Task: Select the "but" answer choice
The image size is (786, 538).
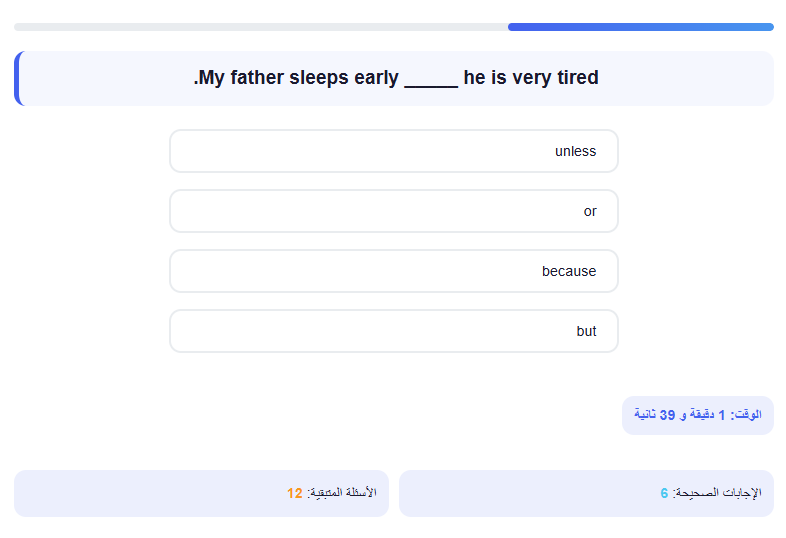Action: point(394,331)
